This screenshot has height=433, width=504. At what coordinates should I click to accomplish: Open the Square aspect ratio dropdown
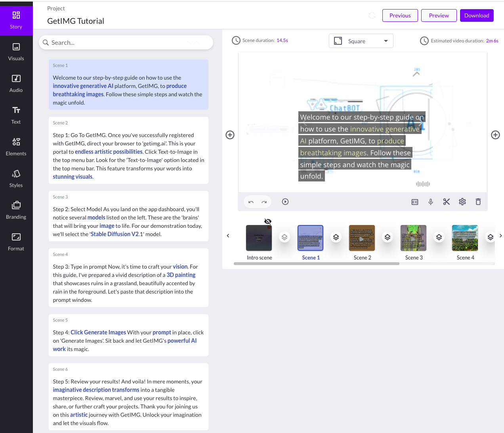coord(361,41)
